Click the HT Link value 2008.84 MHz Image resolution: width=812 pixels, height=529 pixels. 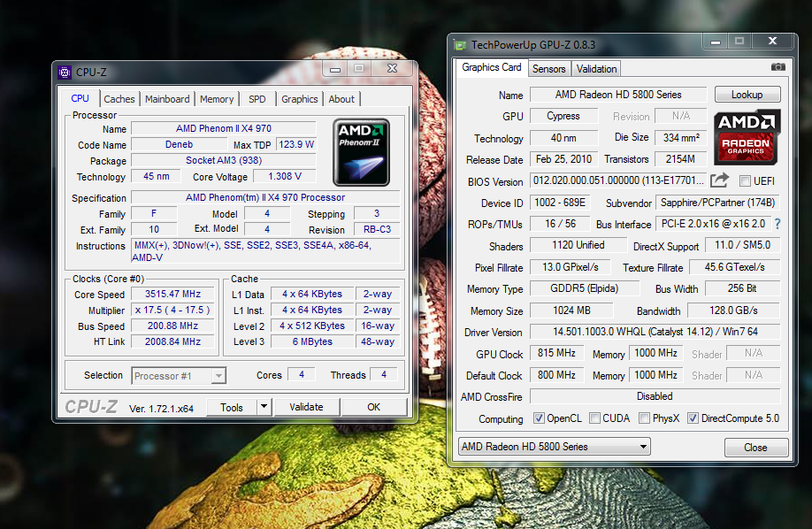coord(172,341)
